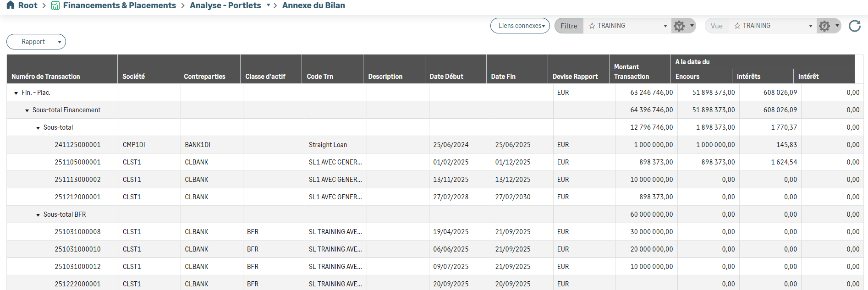Screen dimensions: 868x290
Task: Sort by Numéro de Transaction column header
Action: coord(46,77)
